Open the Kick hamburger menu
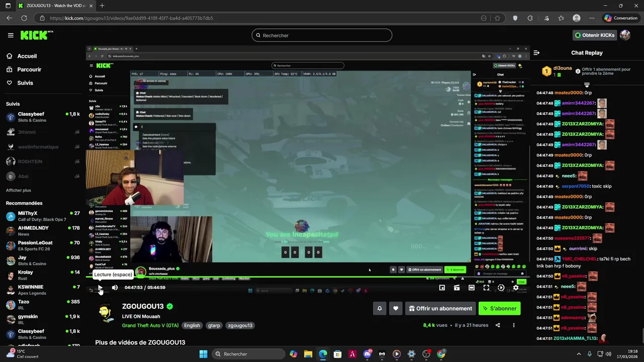Screen dimensions: 644x362 (11, 35)
